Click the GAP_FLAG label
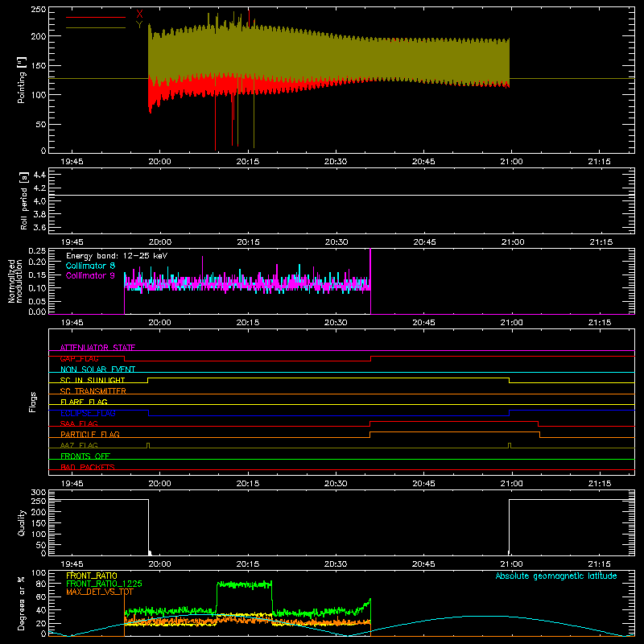 (x=79, y=358)
